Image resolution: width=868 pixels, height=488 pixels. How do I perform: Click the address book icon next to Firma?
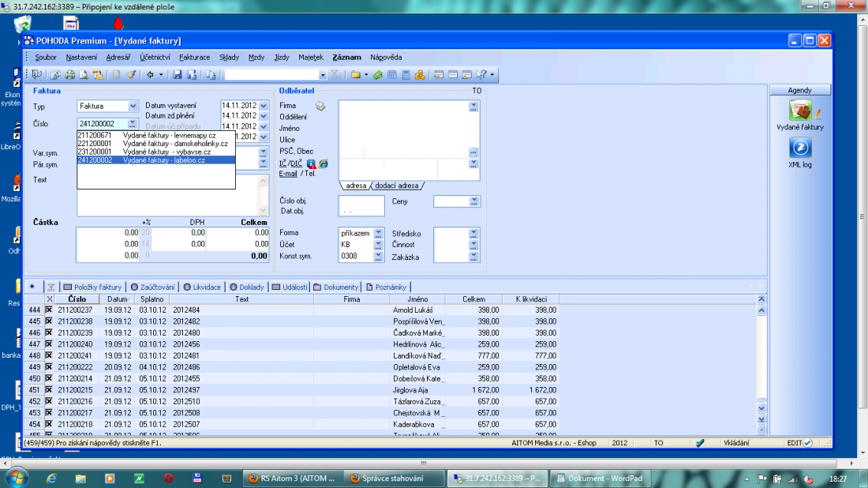[x=321, y=106]
